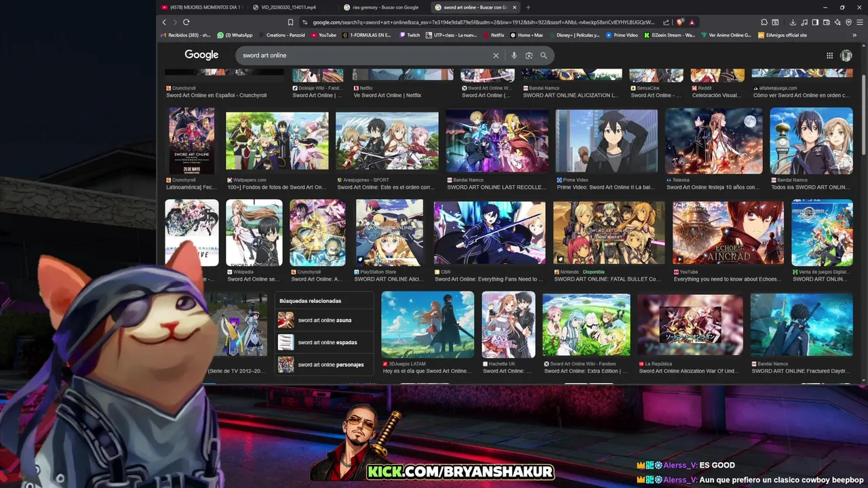Open the Ver Anime Online bookmark

[x=726, y=35]
